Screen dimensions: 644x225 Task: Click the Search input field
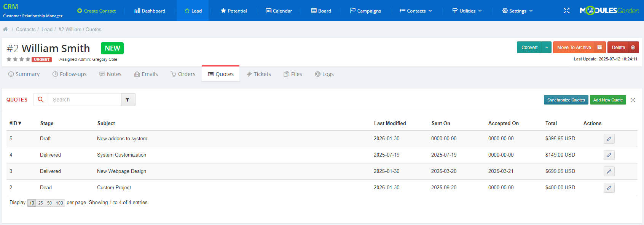84,100
